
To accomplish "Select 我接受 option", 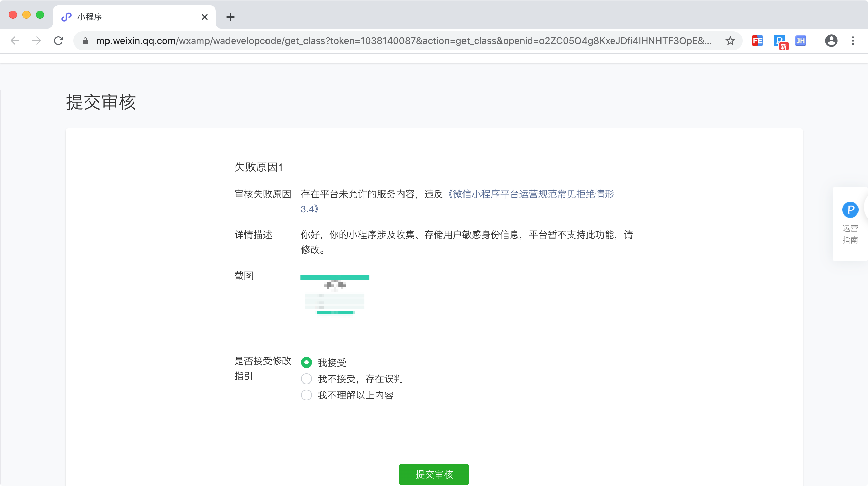I will [306, 362].
